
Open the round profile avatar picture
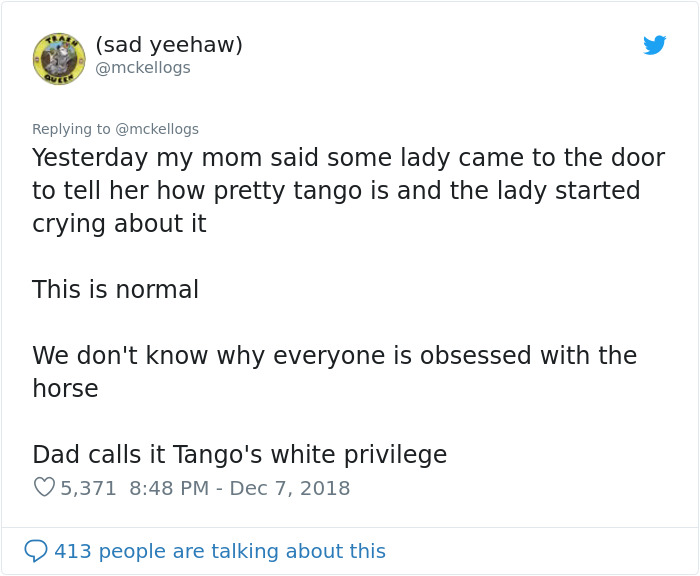coord(59,58)
